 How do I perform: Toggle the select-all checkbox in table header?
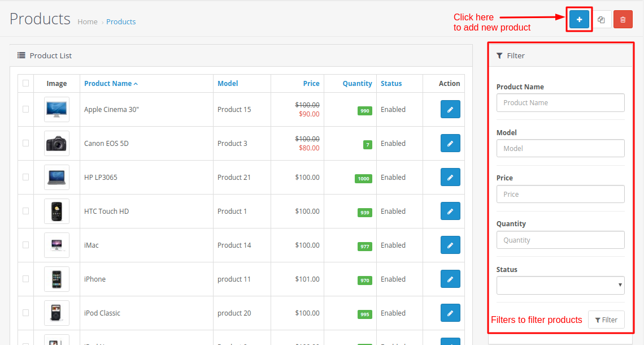click(x=26, y=83)
